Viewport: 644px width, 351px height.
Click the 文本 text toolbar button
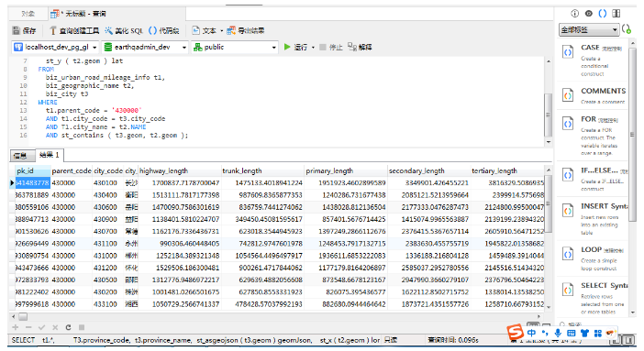pos(205,30)
